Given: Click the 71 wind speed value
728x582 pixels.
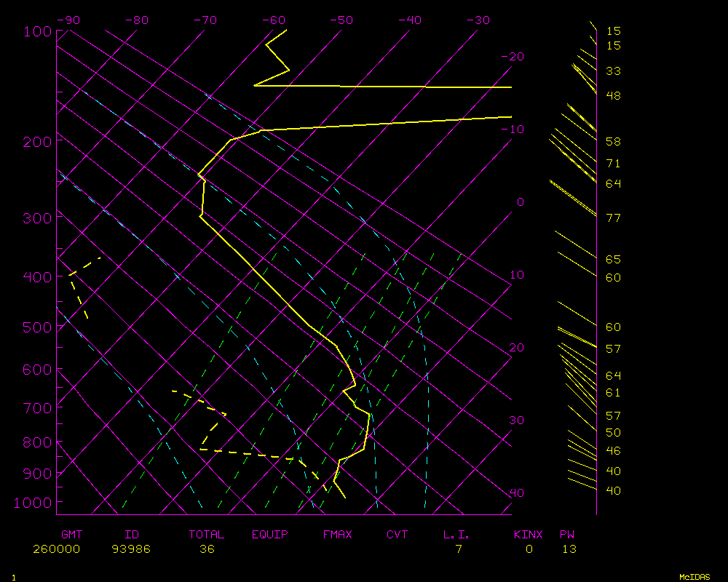Looking at the screenshot, I should pyautogui.click(x=613, y=164).
